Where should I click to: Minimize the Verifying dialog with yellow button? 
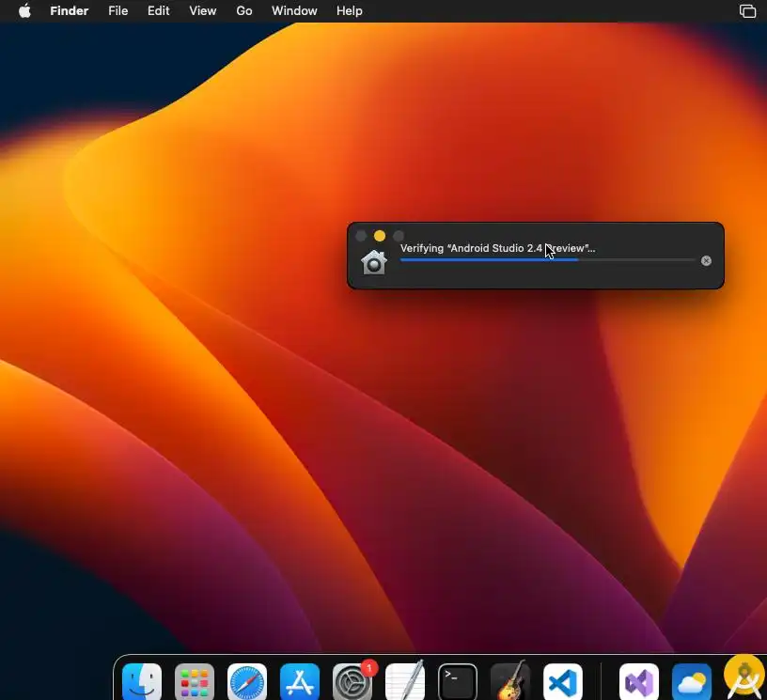tap(380, 236)
